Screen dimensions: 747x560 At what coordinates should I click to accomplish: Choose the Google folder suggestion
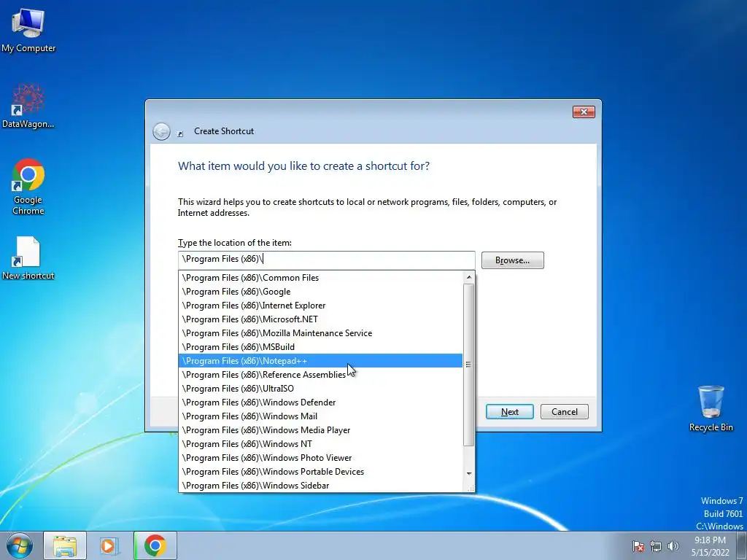tap(320, 292)
